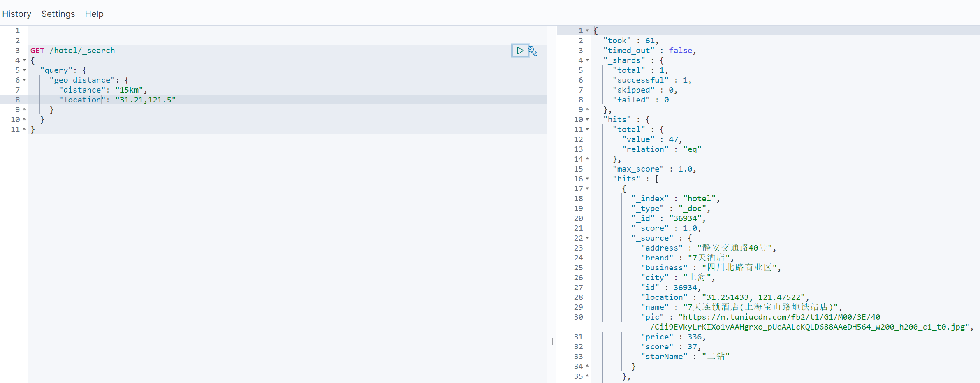
Task: Click the closing fold marker on editor line 11
Action: click(24, 129)
